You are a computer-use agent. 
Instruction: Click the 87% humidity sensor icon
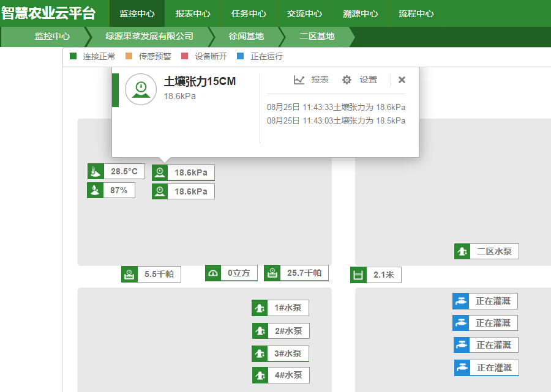pos(96,190)
